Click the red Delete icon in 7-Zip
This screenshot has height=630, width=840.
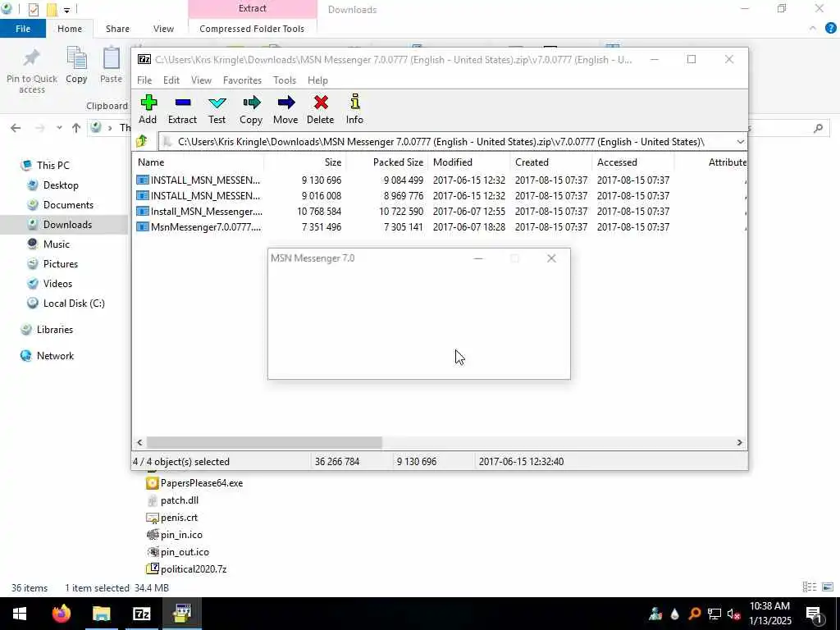click(321, 109)
